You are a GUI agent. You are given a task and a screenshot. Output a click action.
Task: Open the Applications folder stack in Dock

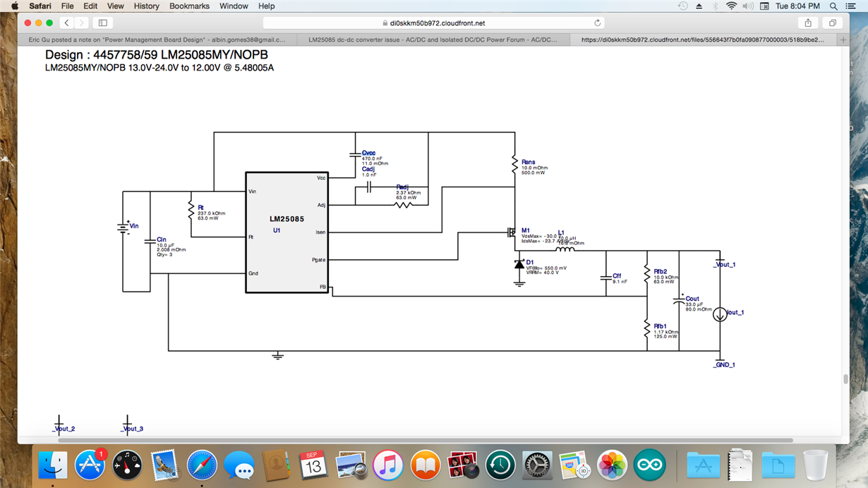704,465
